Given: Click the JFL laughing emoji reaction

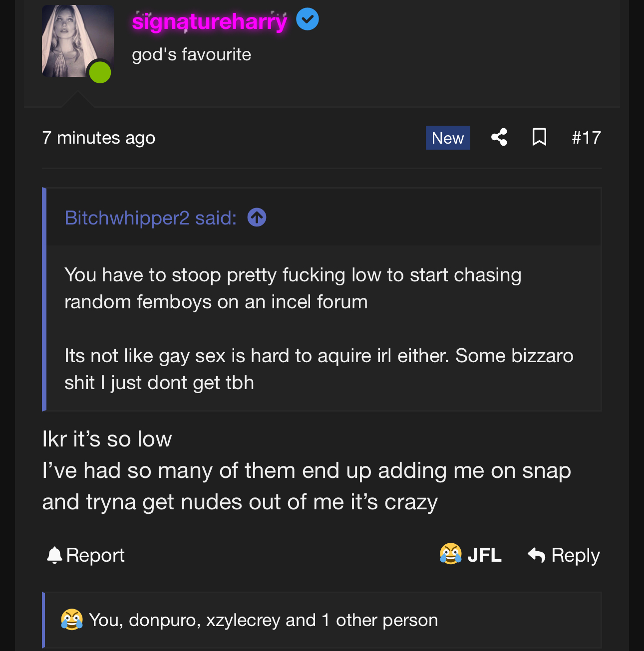Looking at the screenshot, I should (450, 554).
